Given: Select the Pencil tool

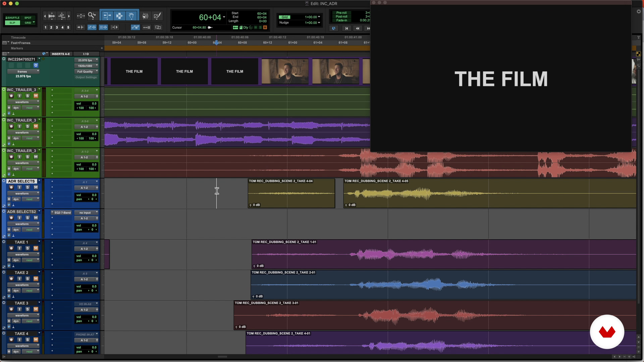Looking at the screenshot, I should (157, 16).
